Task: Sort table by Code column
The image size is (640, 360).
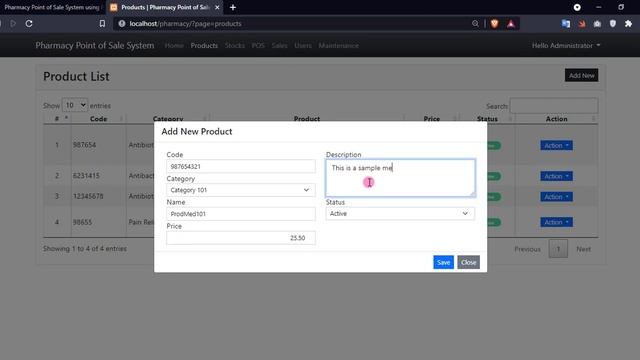Action: pos(98,119)
